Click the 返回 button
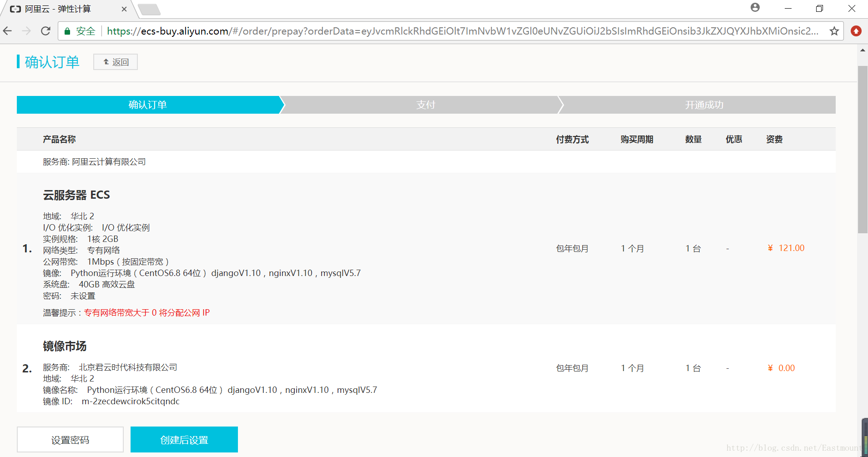Viewport: 868px width, 457px height. click(x=116, y=62)
